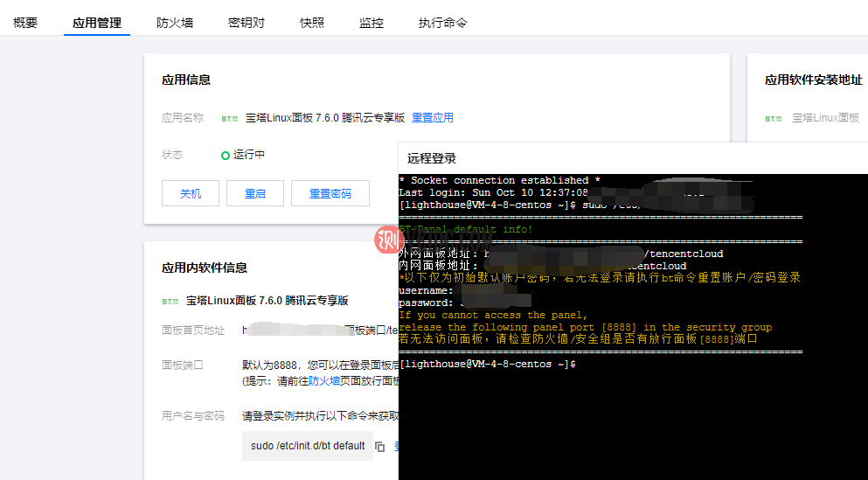The width and height of the screenshot is (868, 480).
Task: Click the copy icon beside the sudo command
Action: click(379, 447)
